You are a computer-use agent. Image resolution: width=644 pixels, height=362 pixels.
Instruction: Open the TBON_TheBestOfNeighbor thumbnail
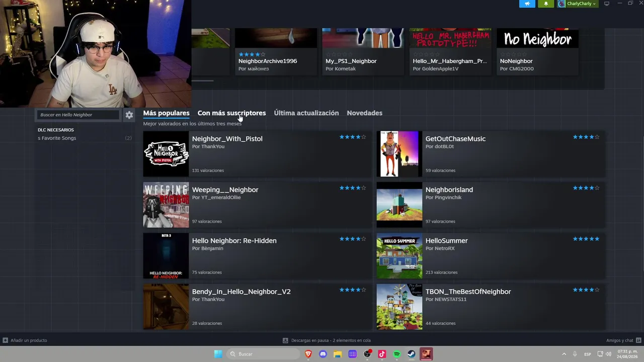click(399, 307)
